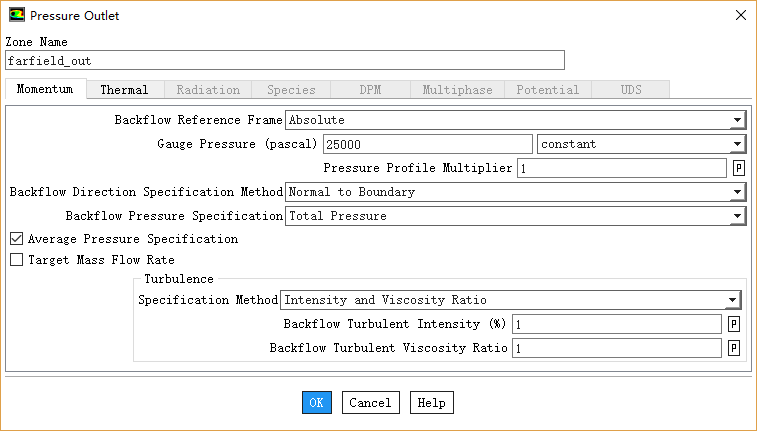Click the Zone Name text field
Viewport: 757px width, 431px height.
[285, 60]
